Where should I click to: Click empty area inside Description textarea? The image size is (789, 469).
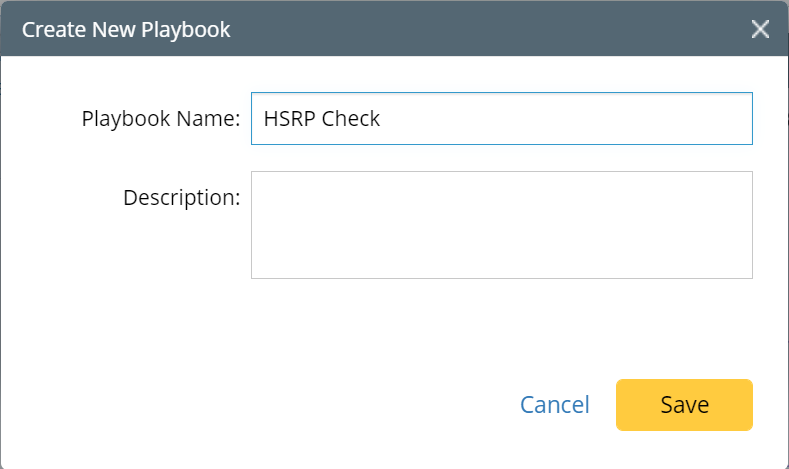point(502,225)
